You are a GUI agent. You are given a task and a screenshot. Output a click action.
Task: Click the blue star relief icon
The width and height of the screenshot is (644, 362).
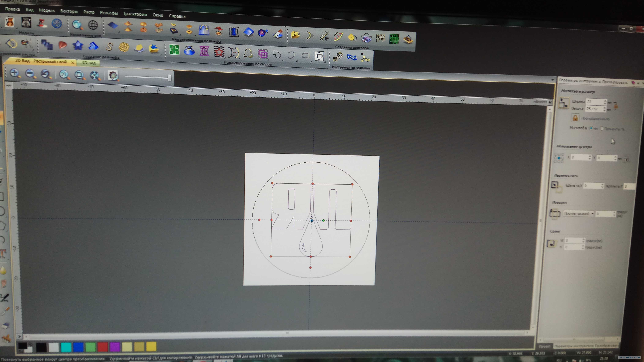pyautogui.click(x=78, y=45)
